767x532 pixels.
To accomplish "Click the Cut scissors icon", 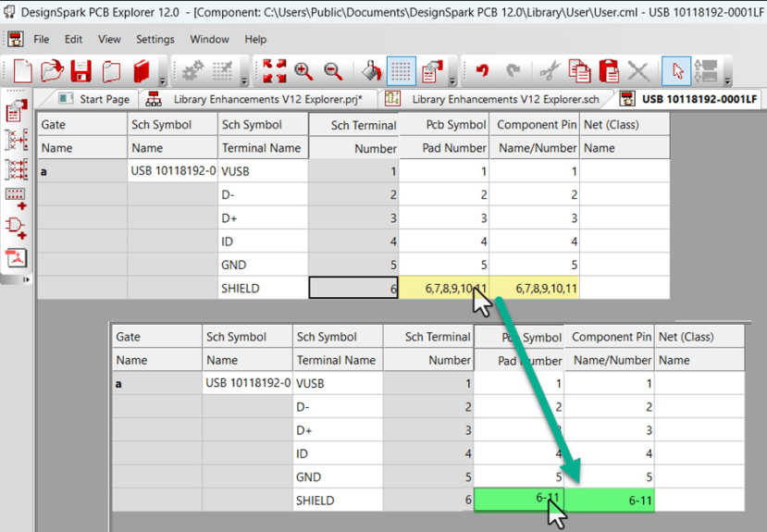I will 550,71.
